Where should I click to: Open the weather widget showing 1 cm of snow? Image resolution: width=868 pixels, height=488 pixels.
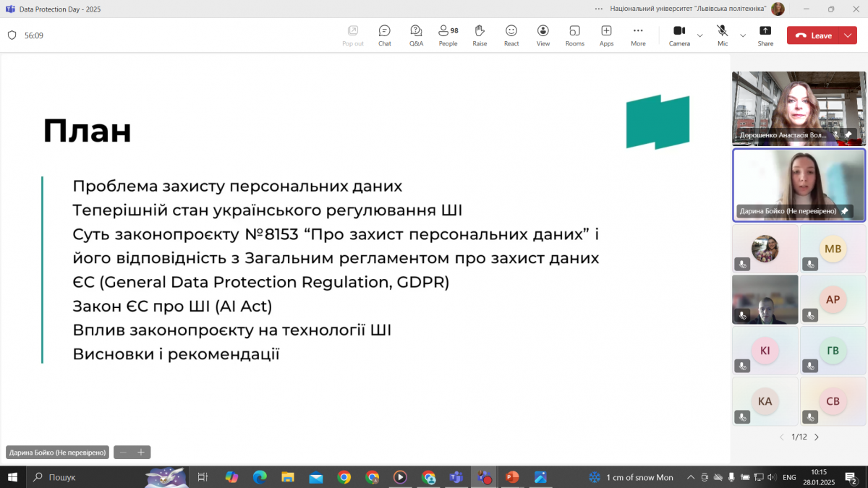pos(629,477)
